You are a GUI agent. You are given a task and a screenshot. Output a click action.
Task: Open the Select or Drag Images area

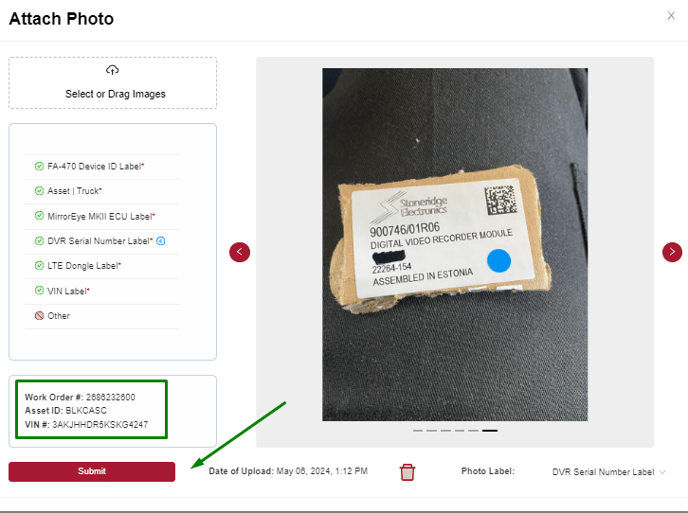pos(112,83)
